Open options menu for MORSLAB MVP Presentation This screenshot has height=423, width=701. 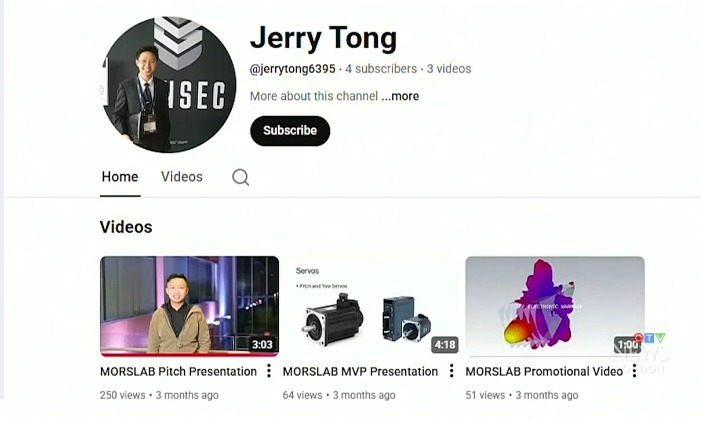(x=452, y=371)
